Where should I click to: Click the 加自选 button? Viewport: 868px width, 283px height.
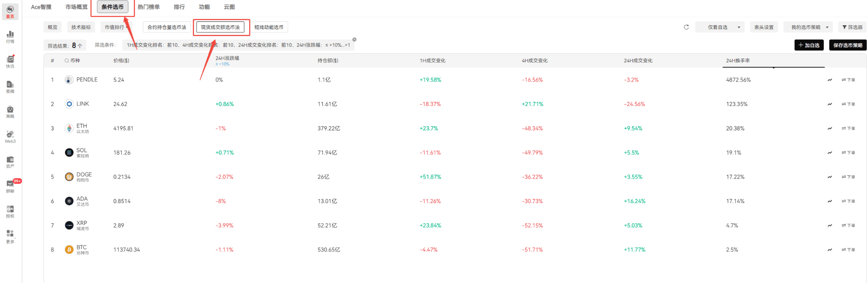[809, 45]
